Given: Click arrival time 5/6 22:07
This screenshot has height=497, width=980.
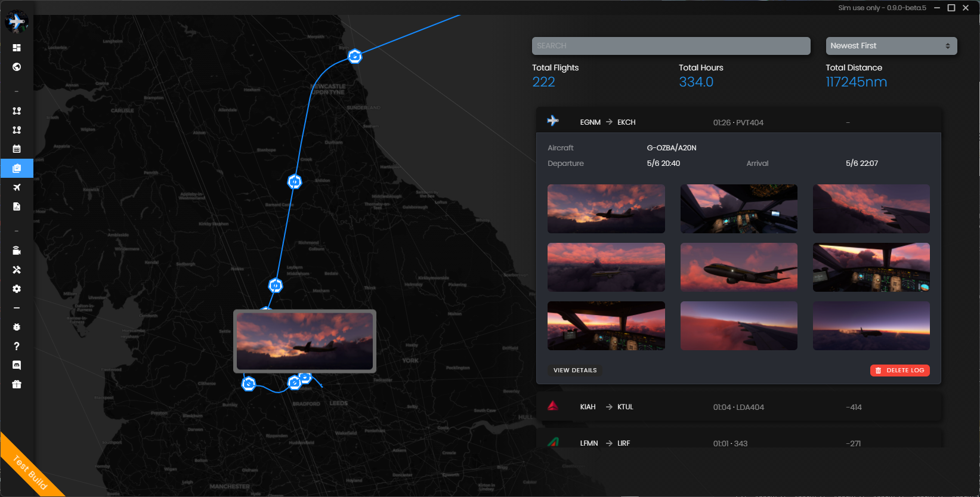Looking at the screenshot, I should (x=862, y=163).
